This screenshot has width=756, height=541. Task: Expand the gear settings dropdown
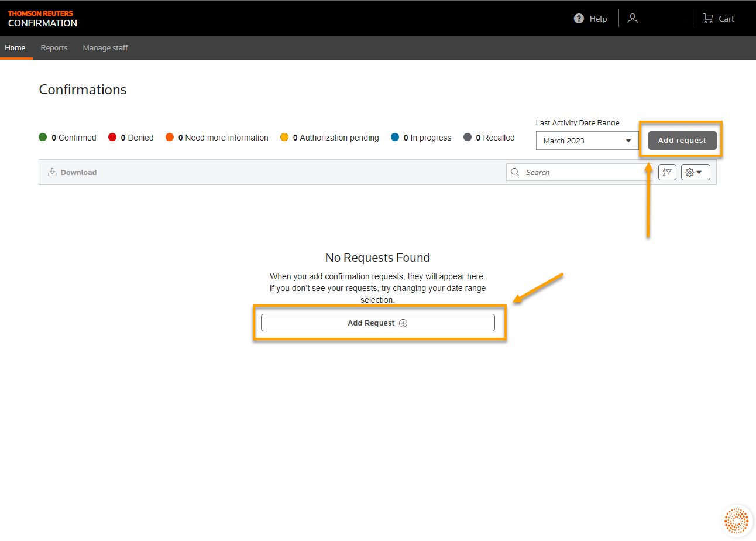(695, 172)
